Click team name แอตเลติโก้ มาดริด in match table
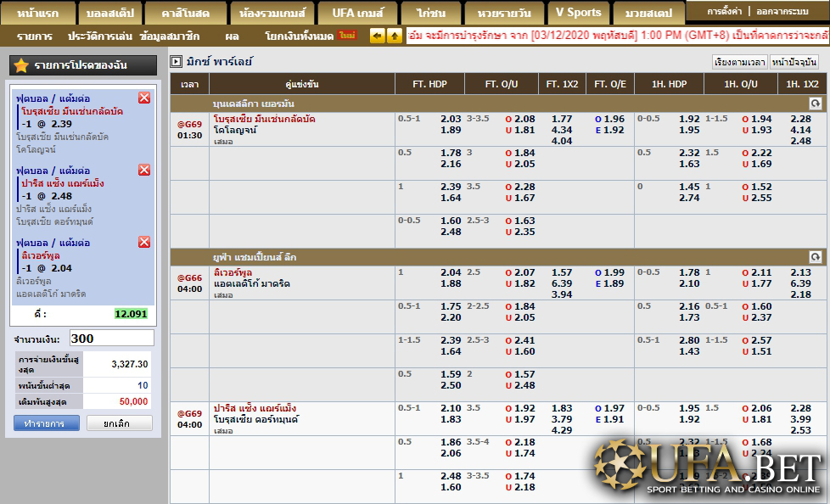 pos(252,283)
